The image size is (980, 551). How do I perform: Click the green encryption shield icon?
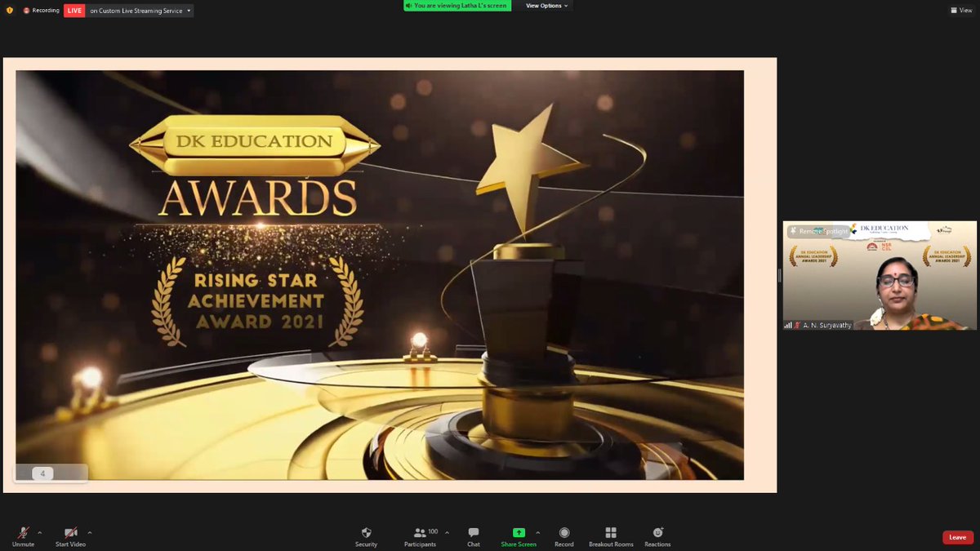point(10,11)
